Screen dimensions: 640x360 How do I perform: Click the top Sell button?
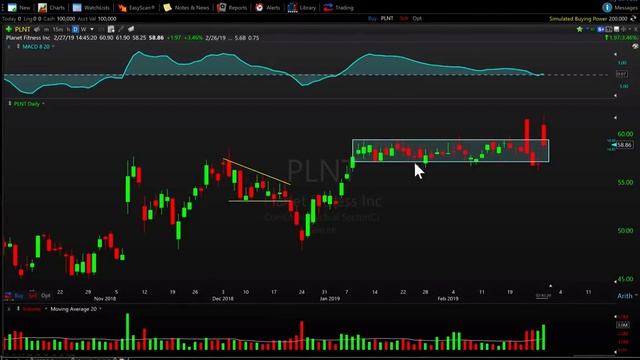(x=404, y=19)
